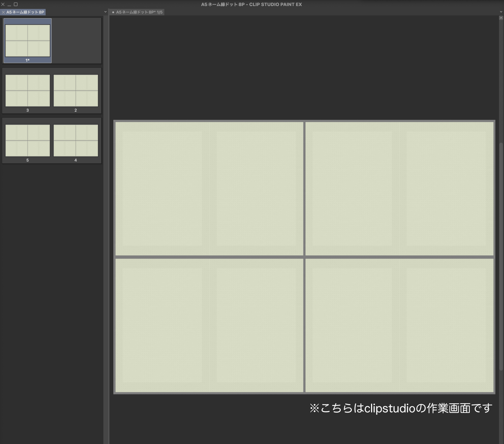Switch to the A5ネーム緑ドット8P* 1/5 canvas tab
The width and height of the screenshot is (504, 444).
coord(138,12)
